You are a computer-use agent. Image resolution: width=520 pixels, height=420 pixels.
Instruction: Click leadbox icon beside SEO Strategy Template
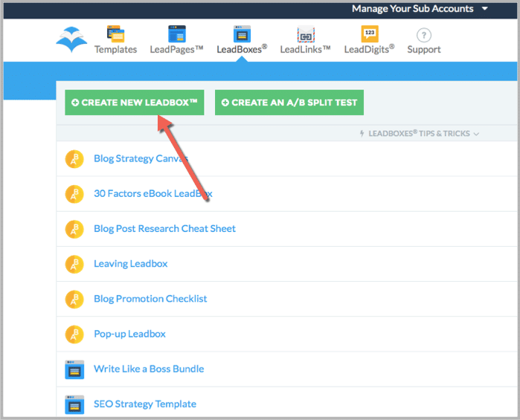[x=74, y=404]
